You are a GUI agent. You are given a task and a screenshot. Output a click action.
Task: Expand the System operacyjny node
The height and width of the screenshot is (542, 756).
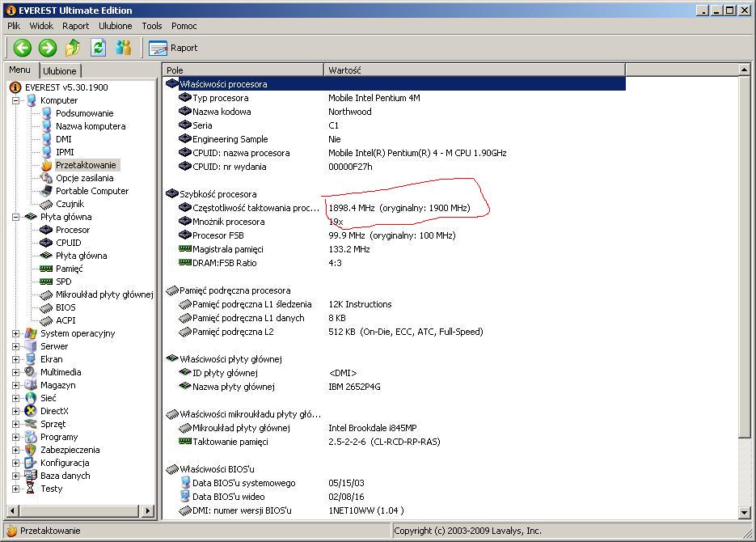click(x=16, y=333)
